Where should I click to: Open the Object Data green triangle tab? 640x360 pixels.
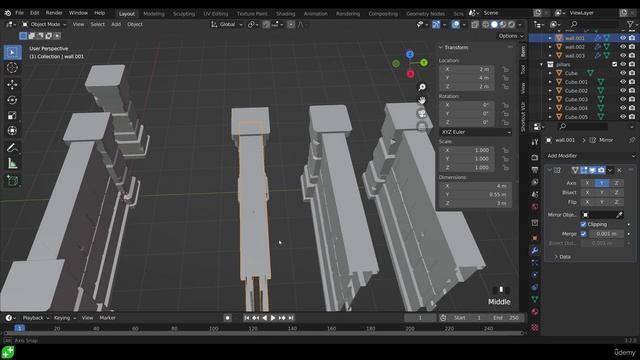[x=535, y=300]
